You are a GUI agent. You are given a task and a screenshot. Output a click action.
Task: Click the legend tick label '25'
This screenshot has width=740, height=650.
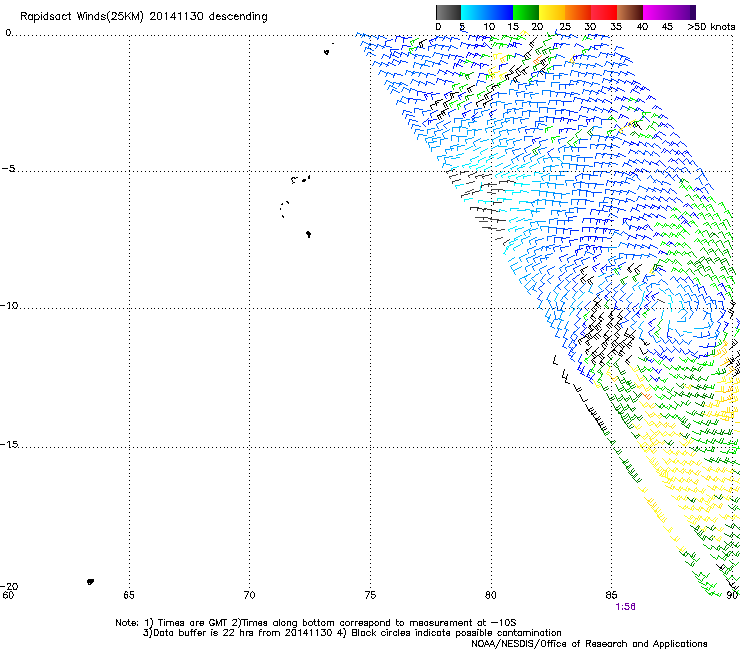click(x=565, y=26)
